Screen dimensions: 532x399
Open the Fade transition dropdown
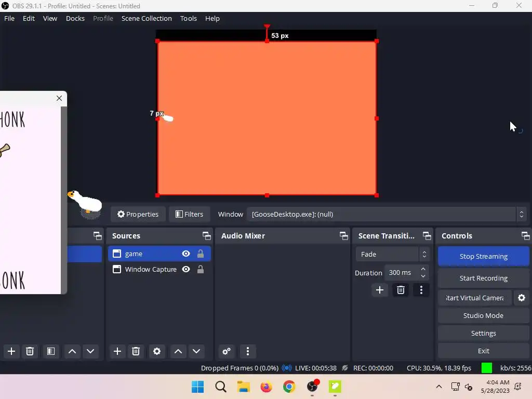(x=393, y=254)
